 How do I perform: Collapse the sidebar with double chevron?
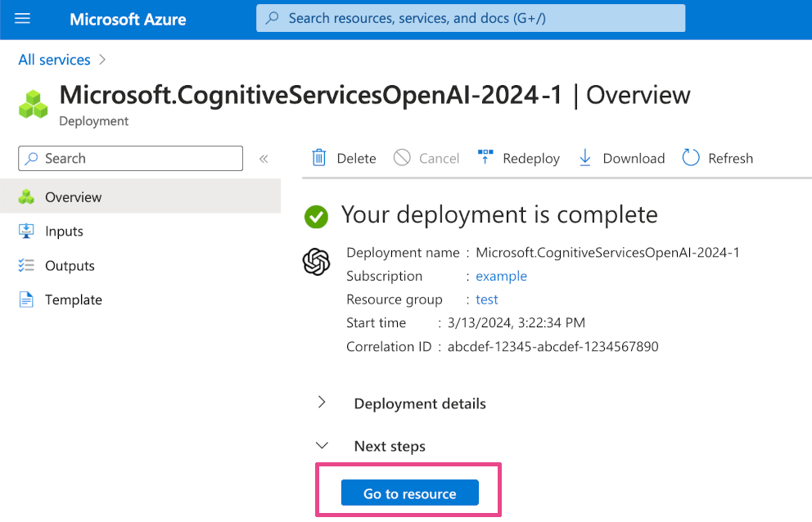tap(264, 159)
